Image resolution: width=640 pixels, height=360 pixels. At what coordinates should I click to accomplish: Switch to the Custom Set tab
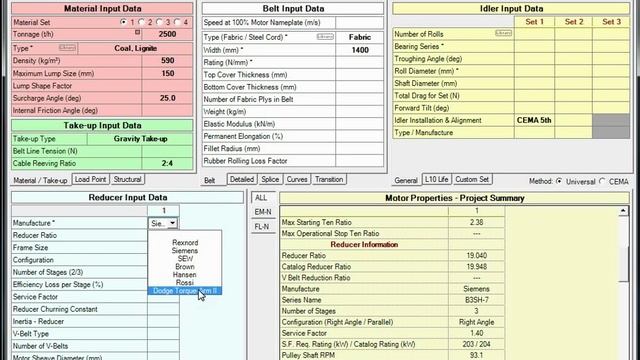coord(472,179)
